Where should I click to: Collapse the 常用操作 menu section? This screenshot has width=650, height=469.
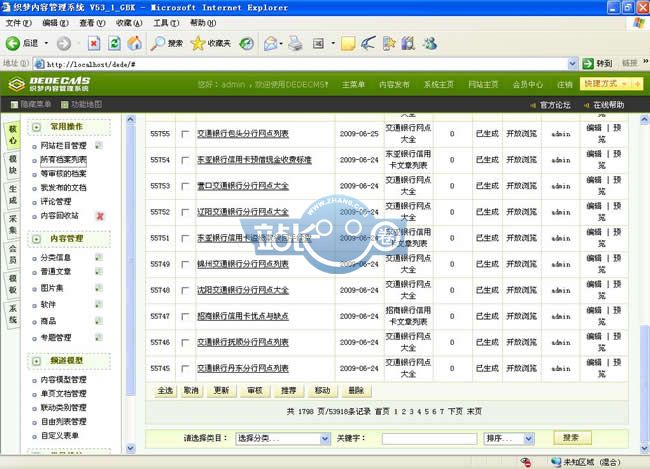(36, 127)
